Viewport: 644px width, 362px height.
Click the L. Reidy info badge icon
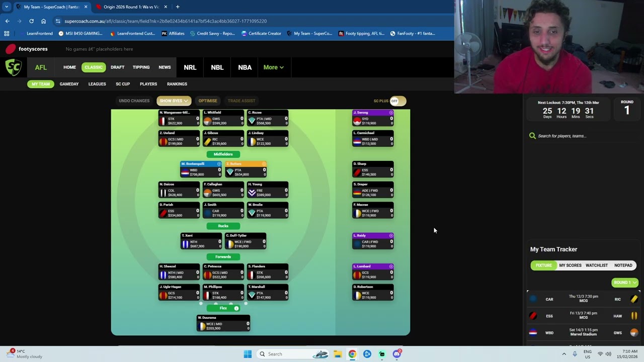click(391, 235)
